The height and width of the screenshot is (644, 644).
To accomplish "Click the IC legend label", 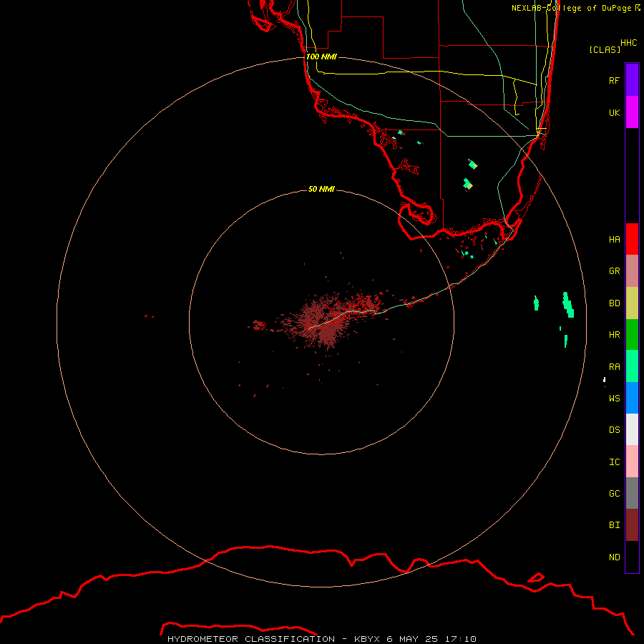I will 614,462.
